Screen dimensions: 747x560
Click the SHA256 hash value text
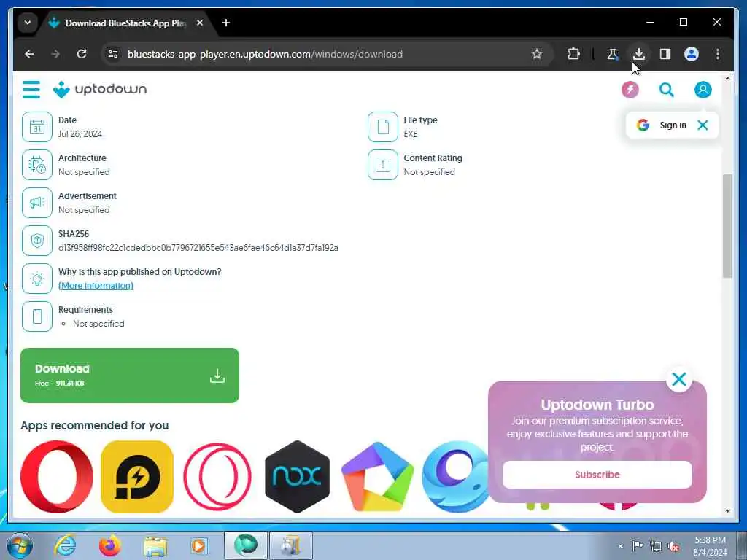198,248
